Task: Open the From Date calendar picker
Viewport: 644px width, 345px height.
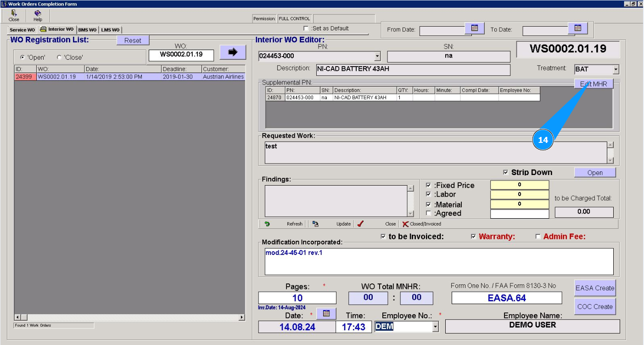Action: pyautogui.click(x=475, y=28)
